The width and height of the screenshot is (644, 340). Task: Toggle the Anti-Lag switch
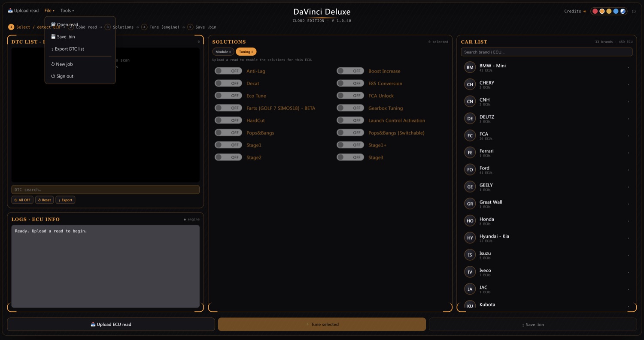click(228, 71)
